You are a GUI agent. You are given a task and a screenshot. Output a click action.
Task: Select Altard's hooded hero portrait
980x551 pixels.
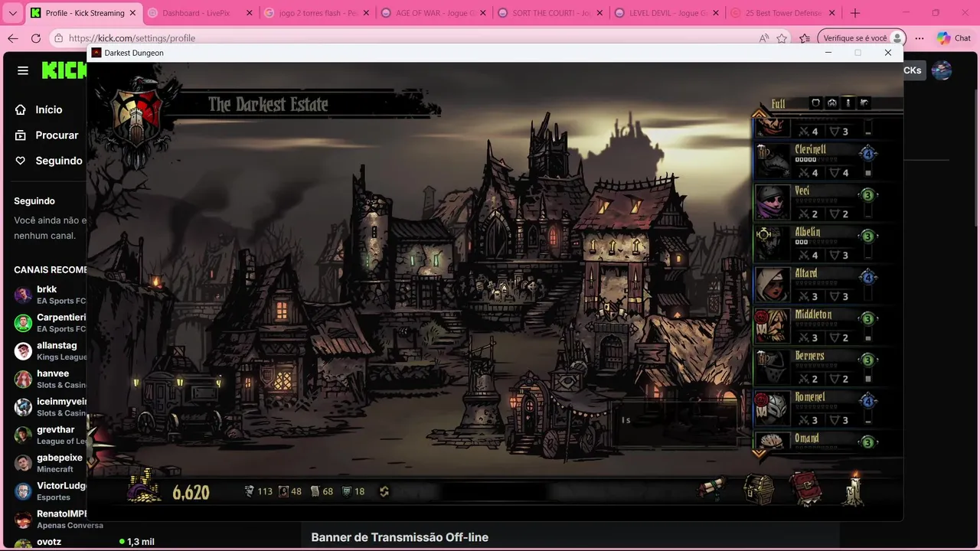tap(773, 285)
